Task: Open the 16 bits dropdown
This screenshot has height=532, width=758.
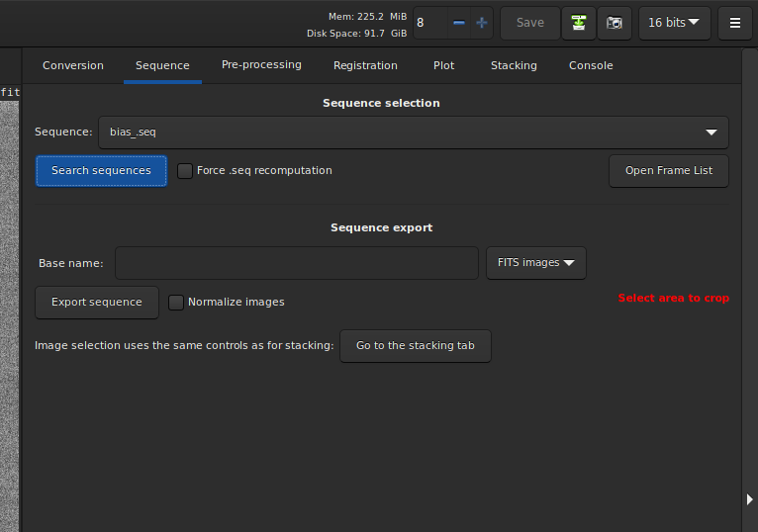Action: click(674, 23)
